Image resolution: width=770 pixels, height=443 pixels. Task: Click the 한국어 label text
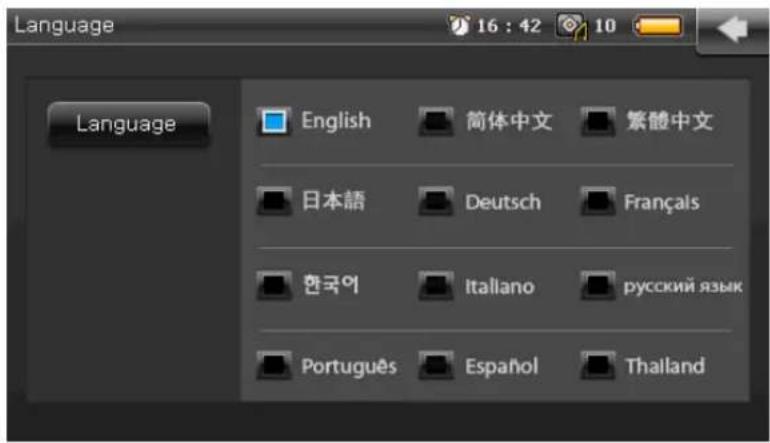coord(331,285)
